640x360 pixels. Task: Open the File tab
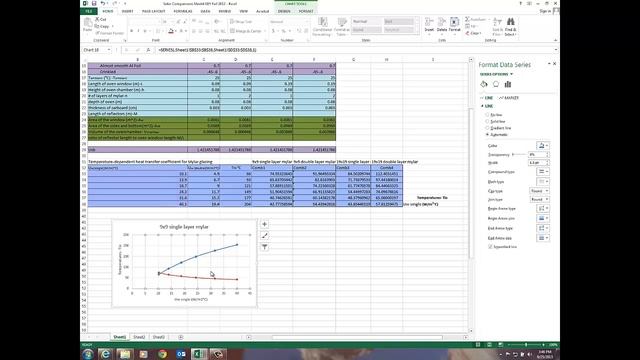89,11
